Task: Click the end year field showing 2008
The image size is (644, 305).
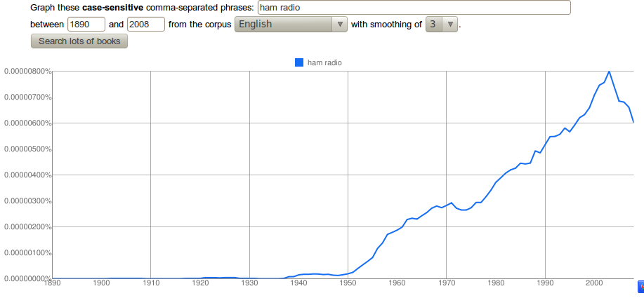Action: (x=146, y=24)
